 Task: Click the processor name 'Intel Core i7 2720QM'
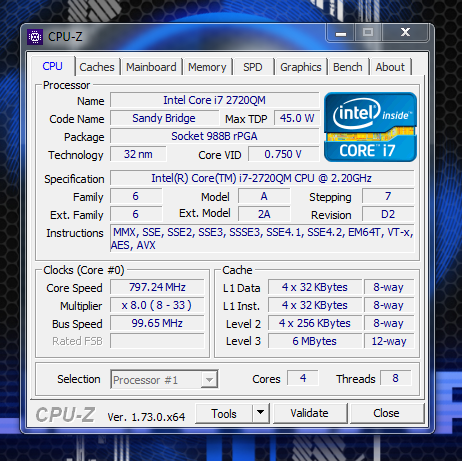click(x=214, y=100)
